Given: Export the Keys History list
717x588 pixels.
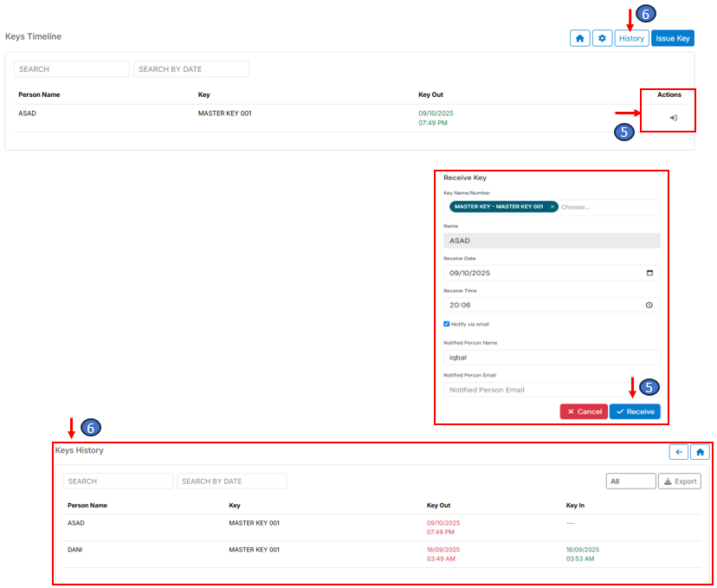Looking at the screenshot, I should pyautogui.click(x=679, y=481).
